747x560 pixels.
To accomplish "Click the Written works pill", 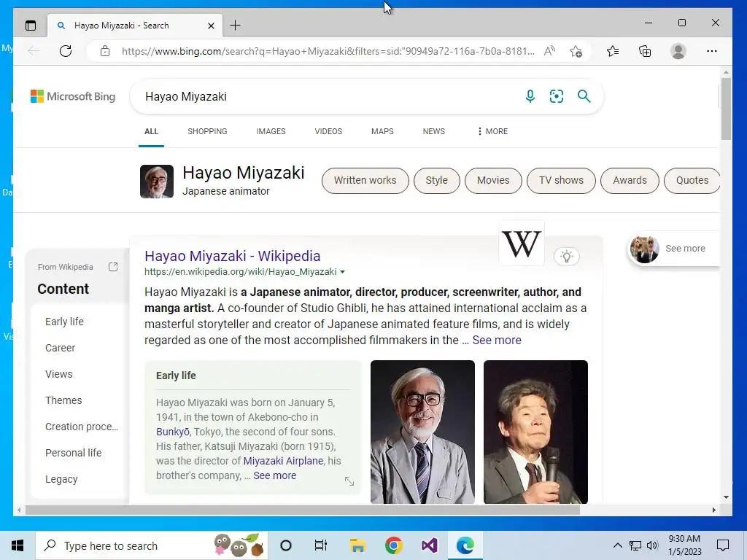I will 365,181.
